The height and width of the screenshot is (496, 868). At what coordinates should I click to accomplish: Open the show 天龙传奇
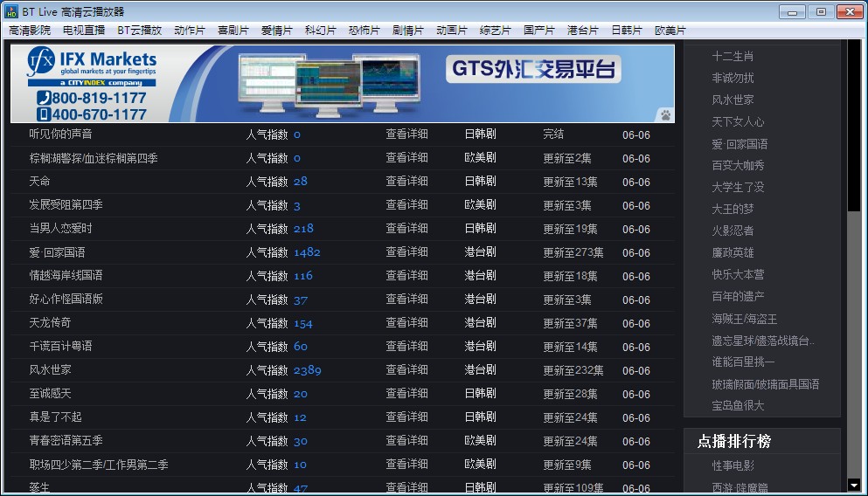point(50,322)
